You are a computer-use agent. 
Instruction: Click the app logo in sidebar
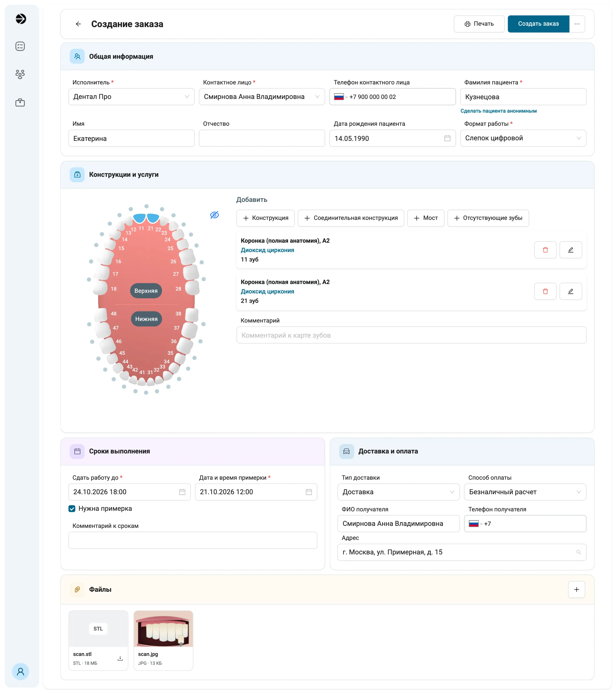pyautogui.click(x=21, y=19)
